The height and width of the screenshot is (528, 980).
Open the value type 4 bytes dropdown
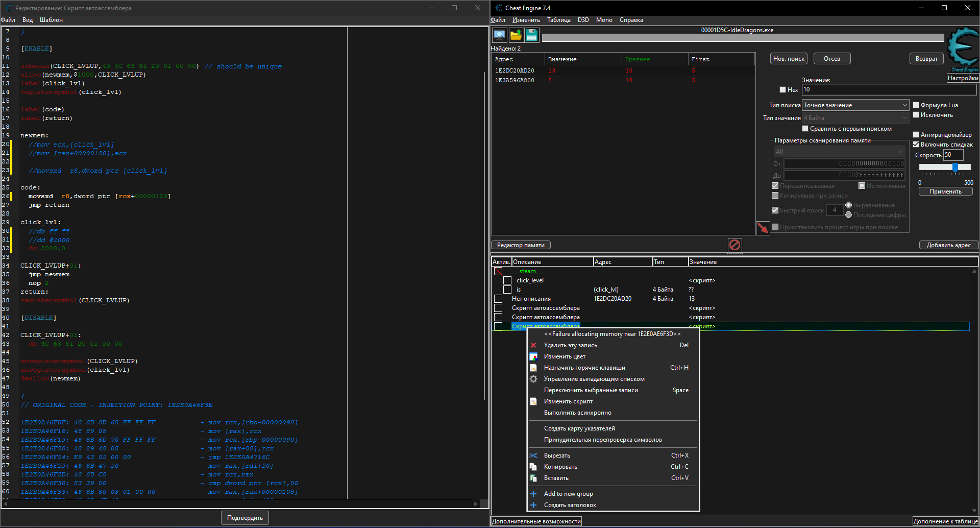point(855,118)
